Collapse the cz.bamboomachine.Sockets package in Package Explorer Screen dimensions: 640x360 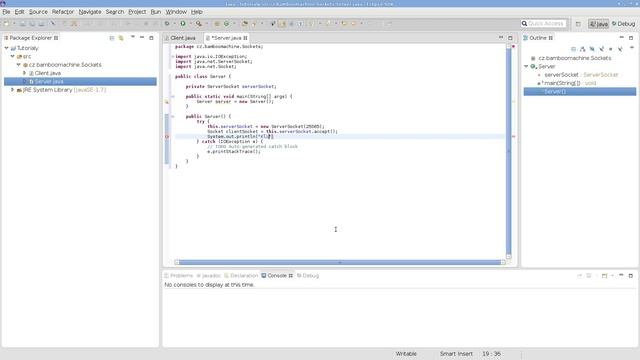pyautogui.click(x=19, y=64)
